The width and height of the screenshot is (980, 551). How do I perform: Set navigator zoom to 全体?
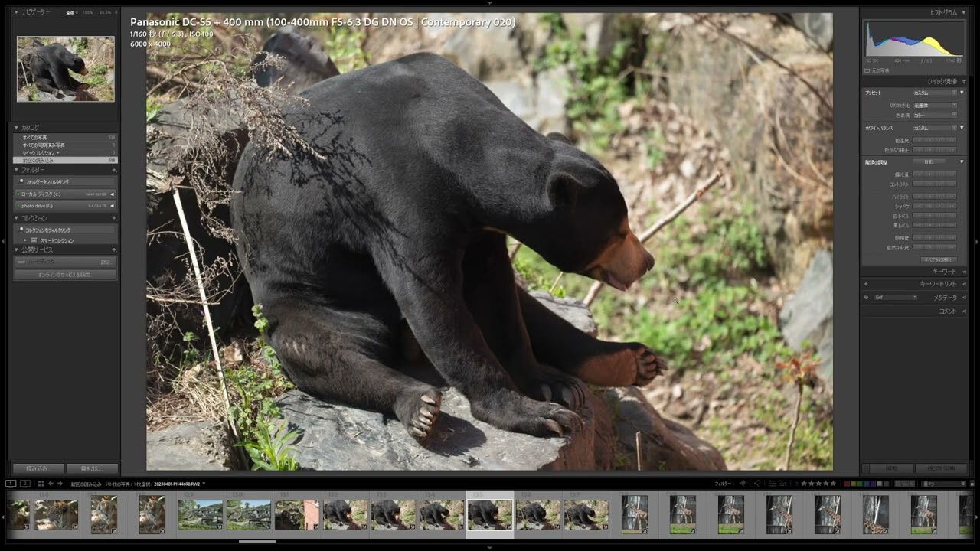point(70,13)
